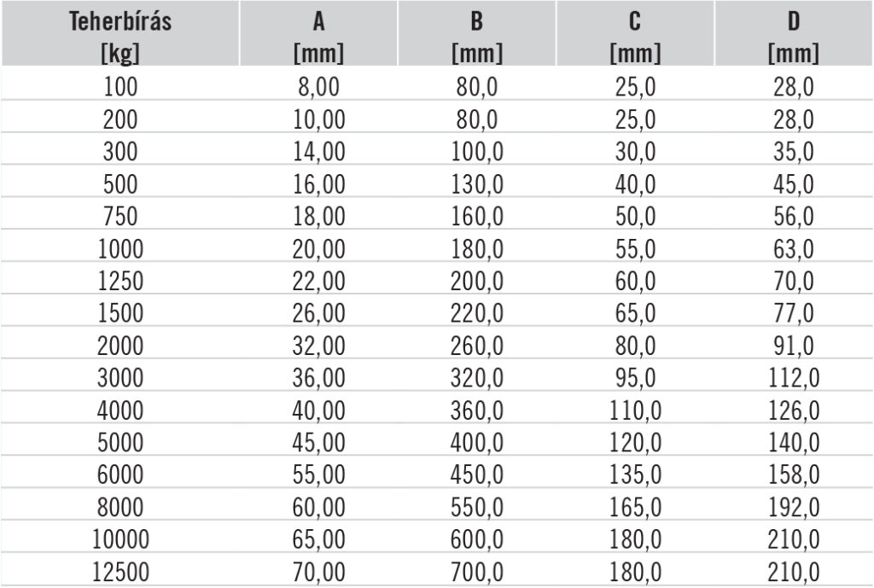Click the Teherbírás [kg] column header
This screenshot has height=588, width=874.
tap(120, 33)
